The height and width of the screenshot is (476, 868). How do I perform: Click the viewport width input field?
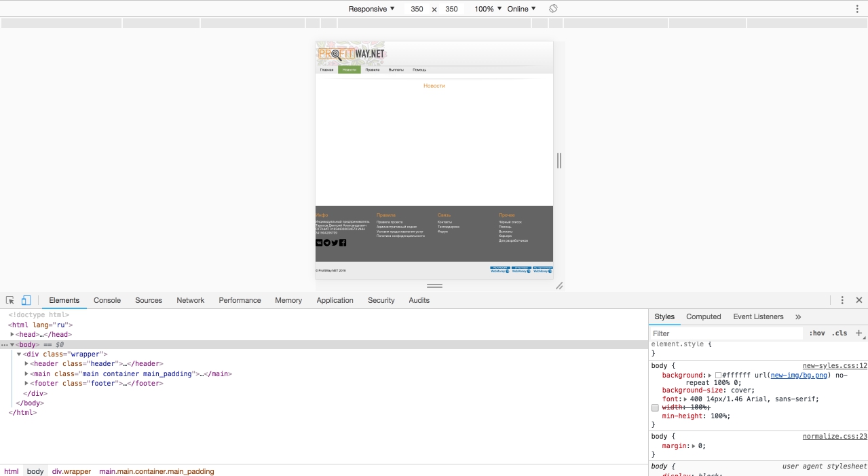417,10
